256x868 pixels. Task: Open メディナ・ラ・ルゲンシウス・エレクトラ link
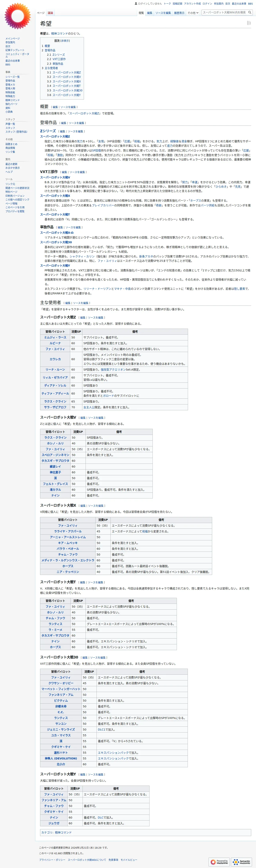click(x=68, y=560)
